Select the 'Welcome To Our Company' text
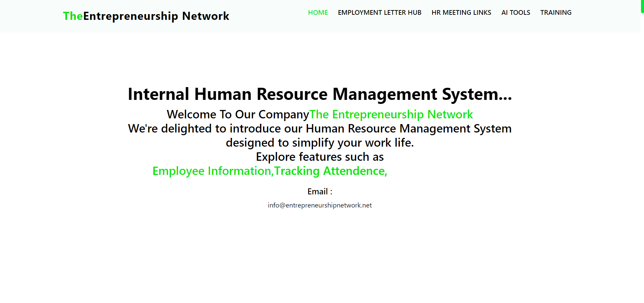 click(x=237, y=114)
